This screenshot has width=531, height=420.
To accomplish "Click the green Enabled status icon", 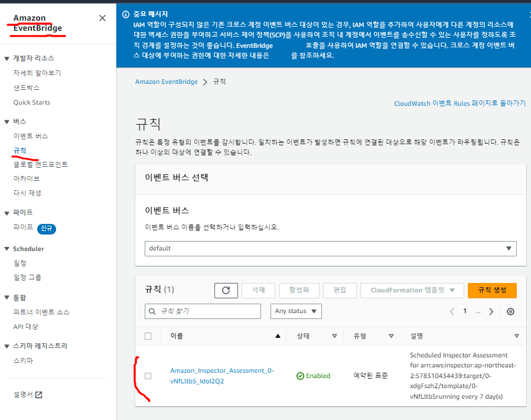I will pos(300,376).
